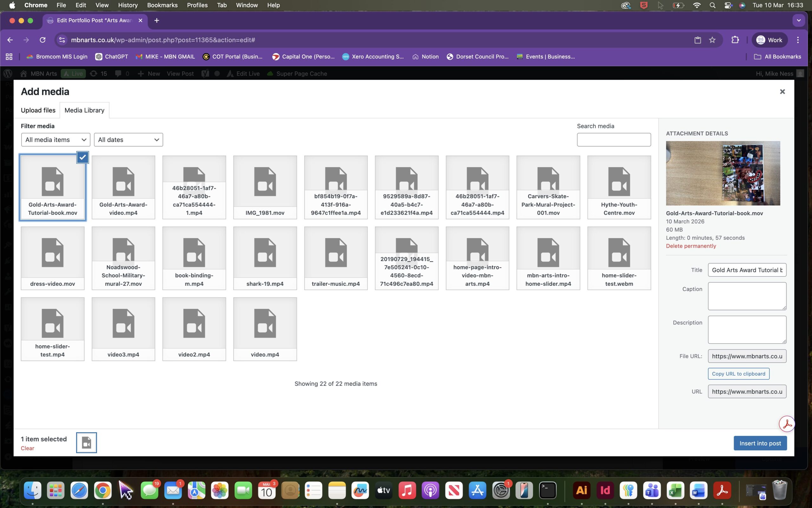
Task: Clear the current selection
Action: coord(28,448)
